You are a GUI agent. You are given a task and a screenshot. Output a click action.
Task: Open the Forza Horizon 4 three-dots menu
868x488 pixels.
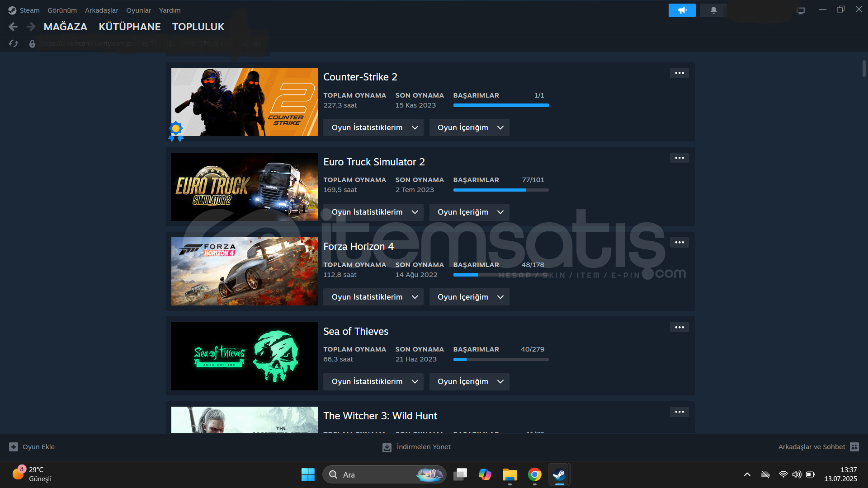tap(679, 242)
